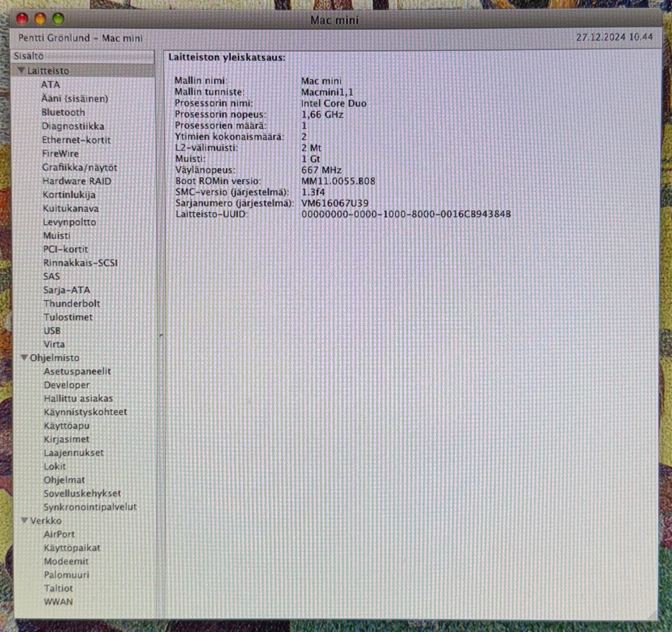Open the PCI-kortit entry
Viewport: 672px width, 632px height.
click(x=66, y=249)
